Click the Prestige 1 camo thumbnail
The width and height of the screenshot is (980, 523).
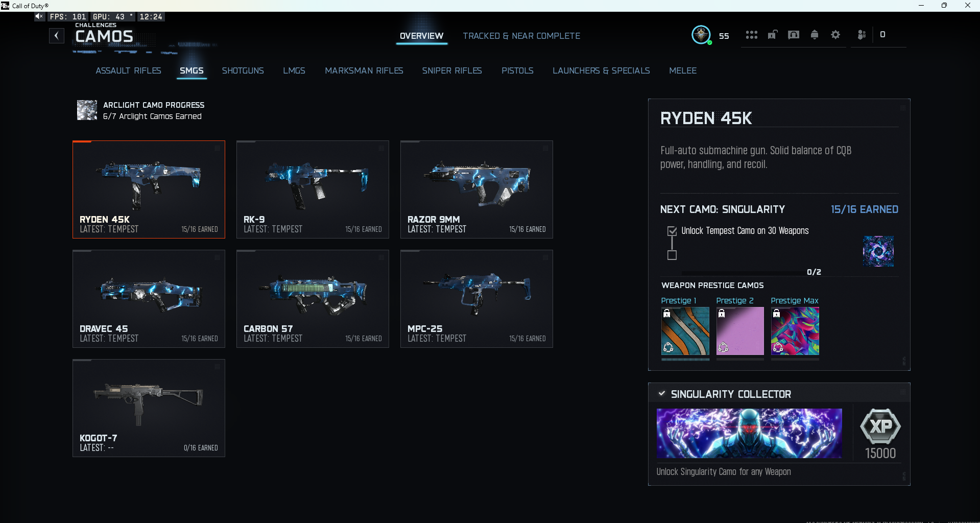pos(685,331)
